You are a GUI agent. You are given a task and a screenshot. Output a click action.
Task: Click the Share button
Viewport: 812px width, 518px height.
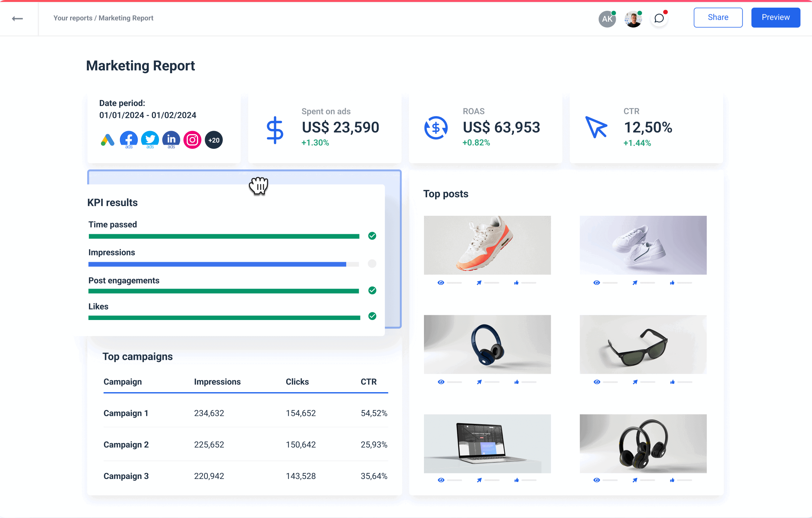718,17
